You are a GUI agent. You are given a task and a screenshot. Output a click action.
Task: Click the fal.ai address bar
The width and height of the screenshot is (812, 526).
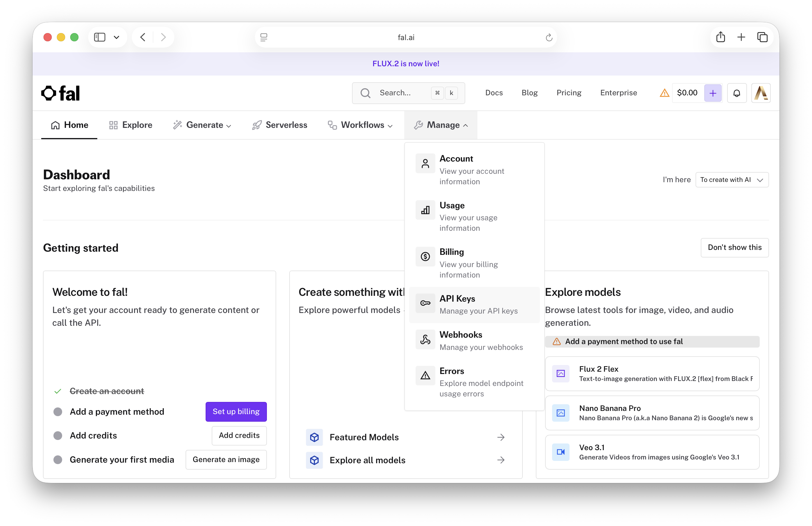coord(406,37)
